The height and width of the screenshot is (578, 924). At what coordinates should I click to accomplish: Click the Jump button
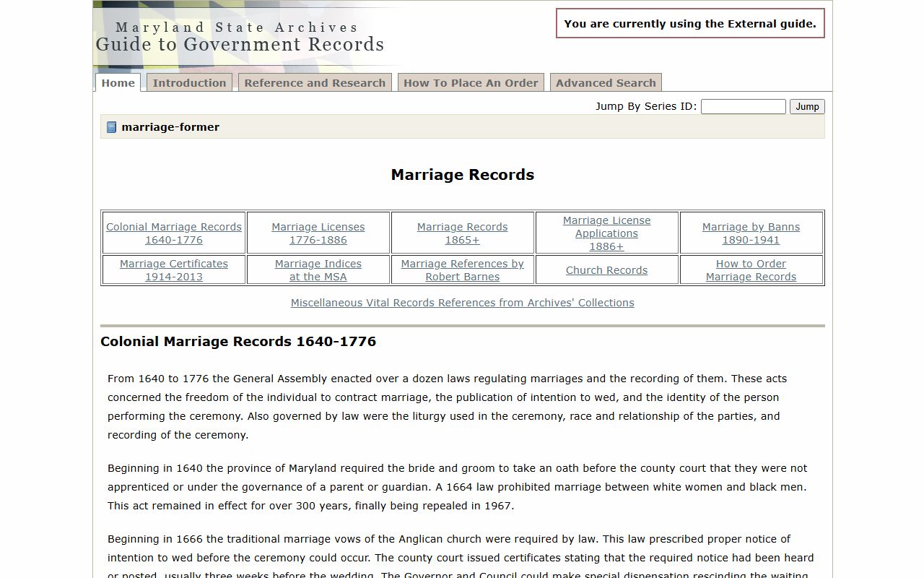coord(807,106)
